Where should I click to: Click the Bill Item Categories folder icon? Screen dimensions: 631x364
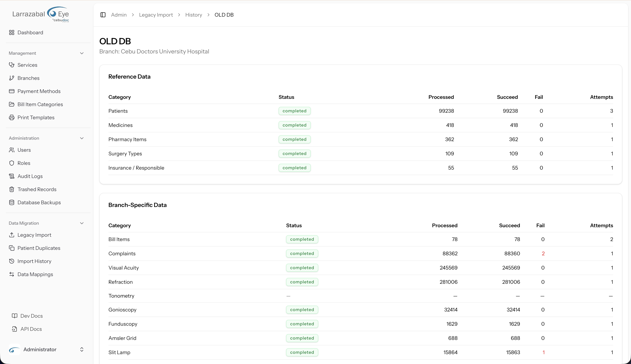click(x=12, y=104)
